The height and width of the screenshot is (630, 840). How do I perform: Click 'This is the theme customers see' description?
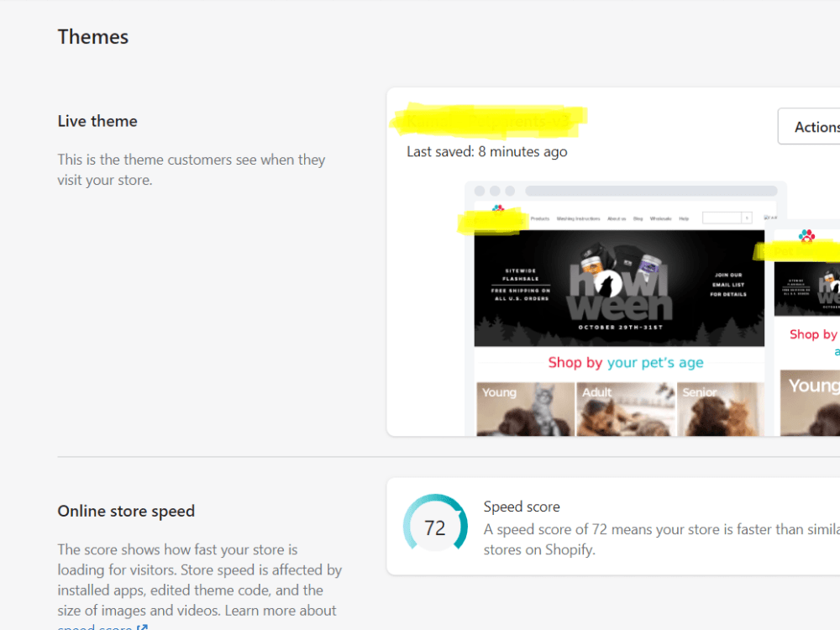tap(192, 170)
